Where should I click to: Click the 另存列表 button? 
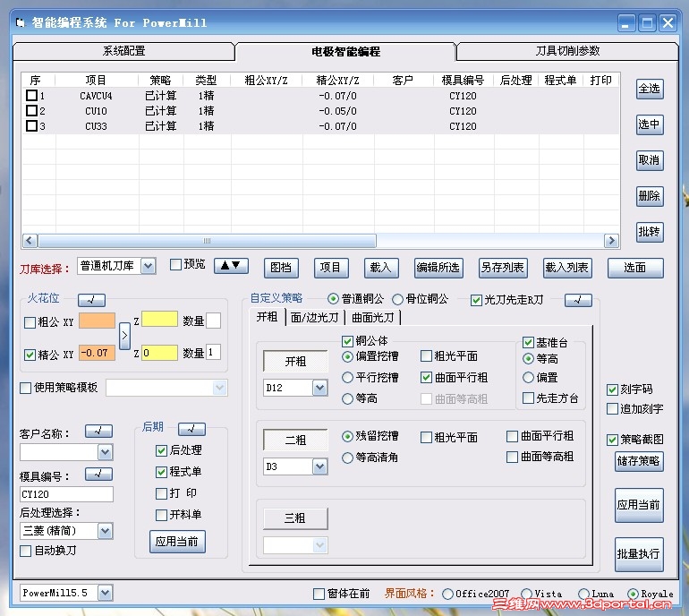click(x=503, y=268)
